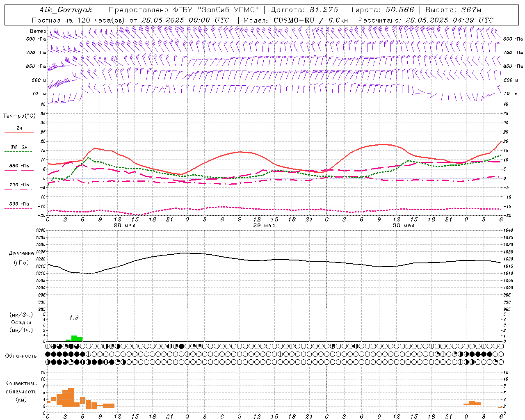
Task: Click the '(мм/3ч.)' precipitation unit label
Action: tap(21, 315)
